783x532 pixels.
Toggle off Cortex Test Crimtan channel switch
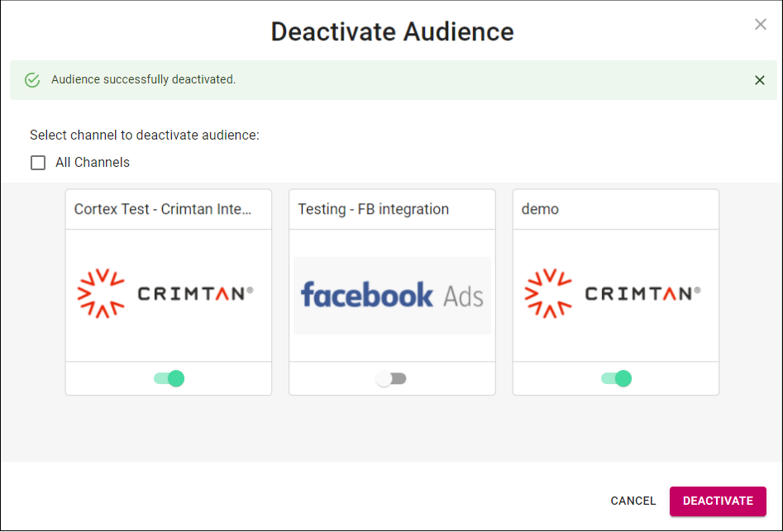(x=169, y=379)
